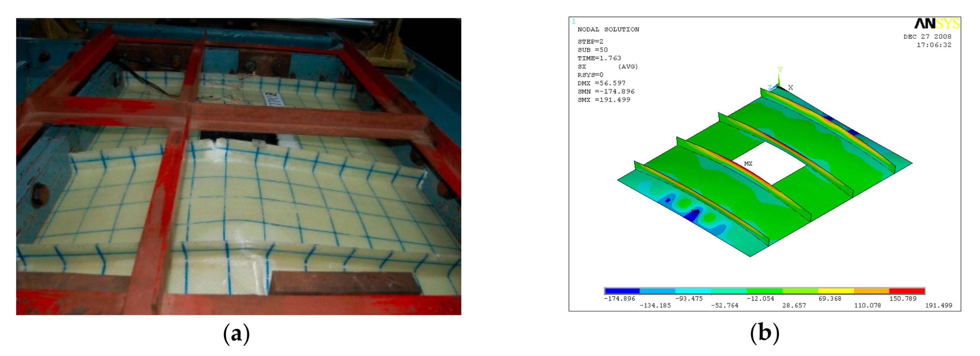This screenshot has height=356, width=980.
Task: Click the MN minimum stress marker
Action: [x=695, y=212]
